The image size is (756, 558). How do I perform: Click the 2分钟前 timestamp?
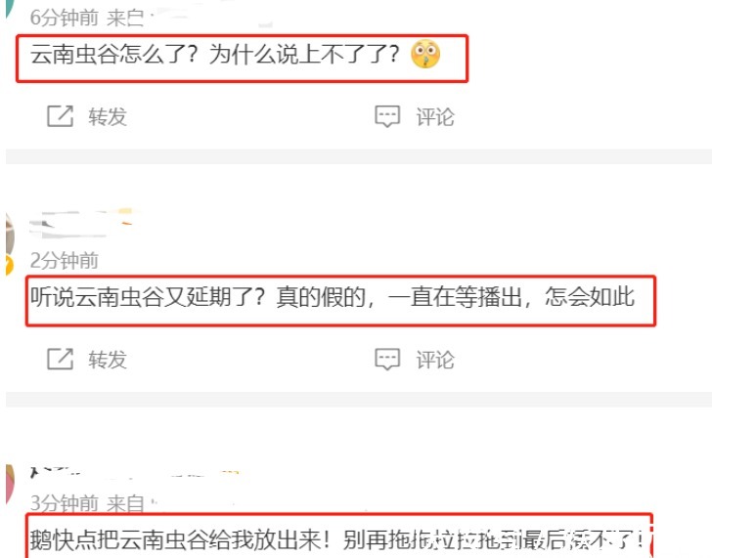[65, 261]
